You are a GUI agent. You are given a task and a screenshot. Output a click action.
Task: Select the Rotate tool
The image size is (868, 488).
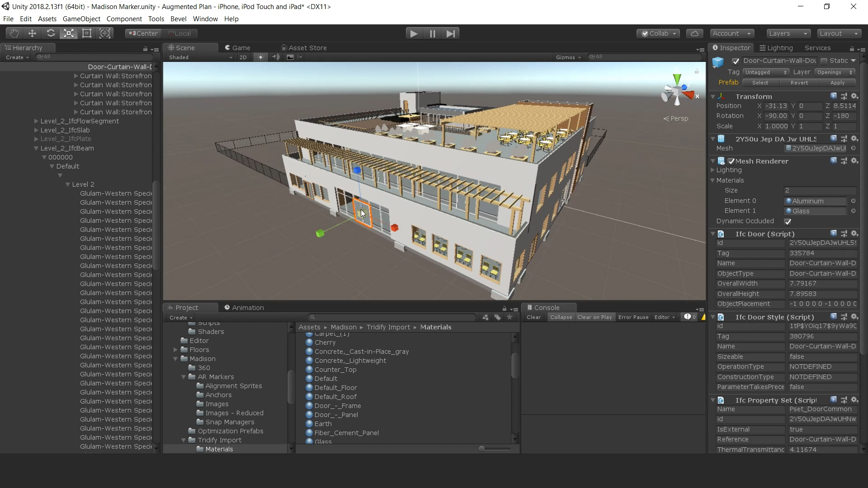point(51,33)
